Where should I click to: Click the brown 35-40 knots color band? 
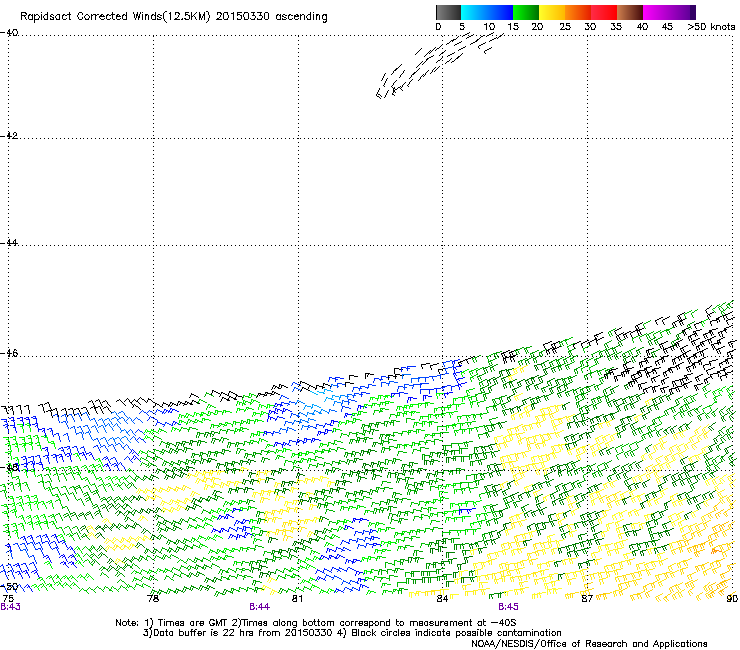tap(629, 12)
